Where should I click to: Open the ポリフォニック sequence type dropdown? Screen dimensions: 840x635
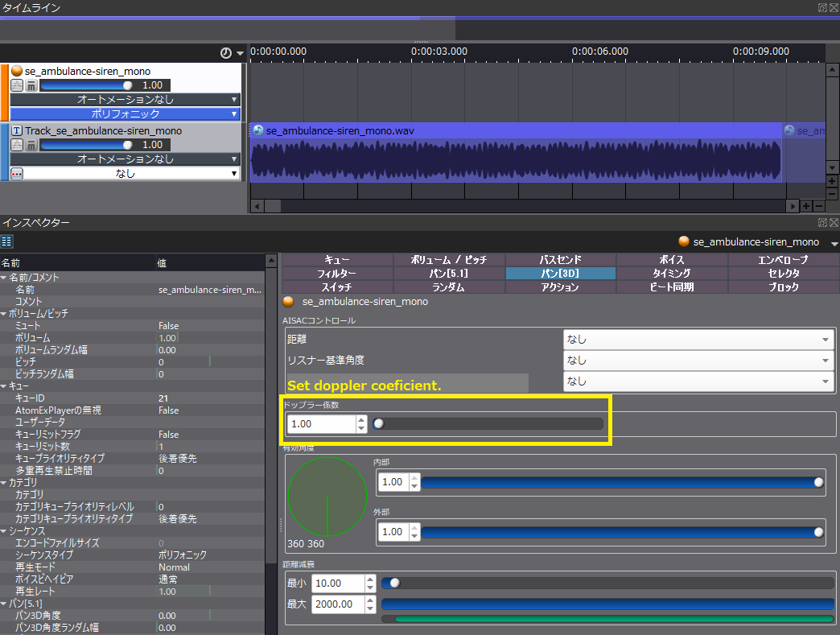126,114
